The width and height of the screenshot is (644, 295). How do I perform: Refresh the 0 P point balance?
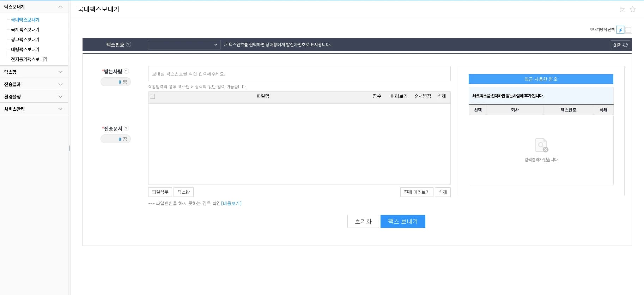[x=625, y=45]
